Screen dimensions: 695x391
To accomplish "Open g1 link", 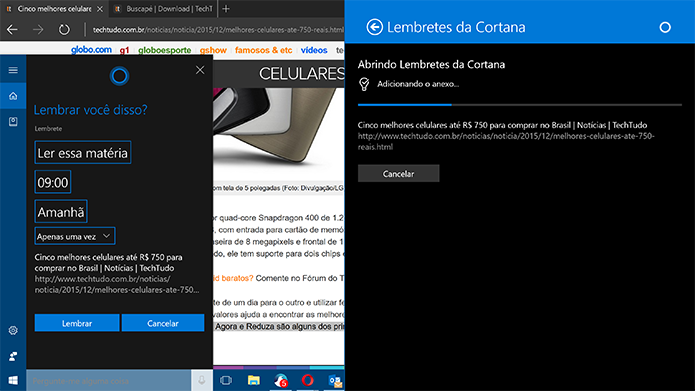I will [x=125, y=50].
